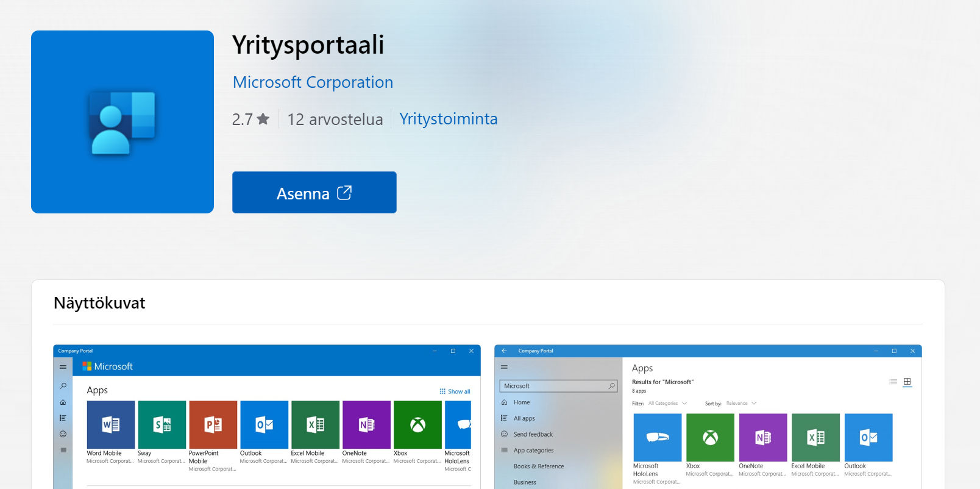Click Sway tile in first screenshot
Image resolution: width=980 pixels, height=489 pixels.
point(162,425)
